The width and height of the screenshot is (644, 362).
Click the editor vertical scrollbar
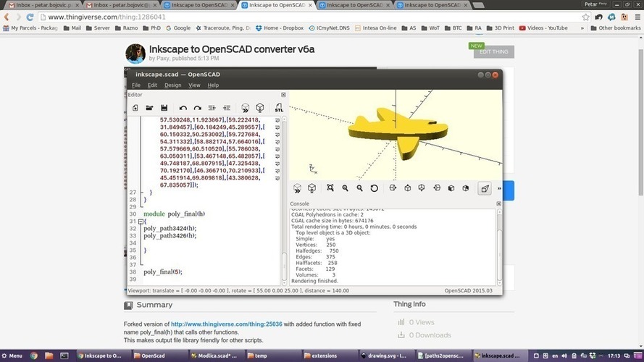tap(284, 201)
